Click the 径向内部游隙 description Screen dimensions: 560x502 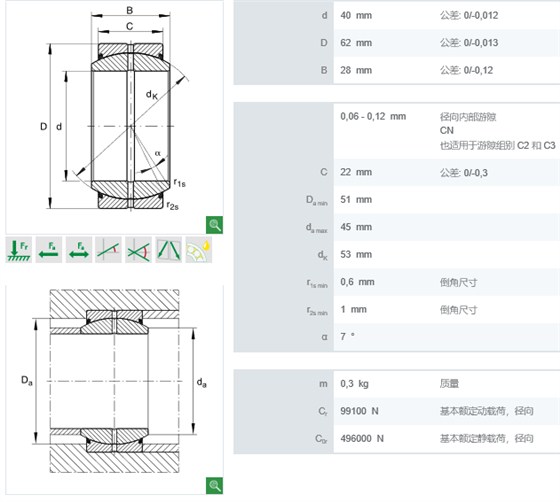pos(468,117)
